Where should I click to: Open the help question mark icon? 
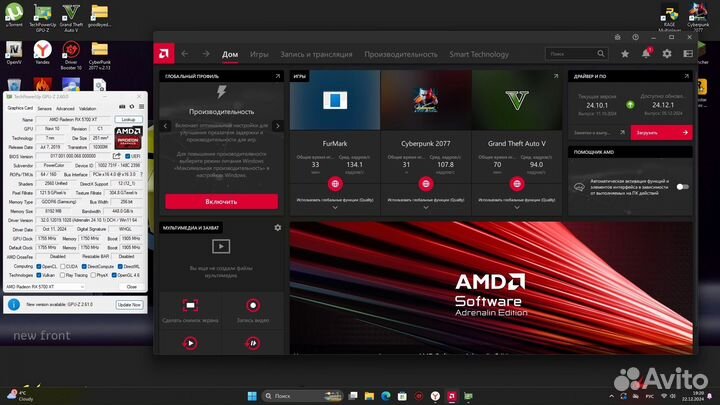(636, 37)
